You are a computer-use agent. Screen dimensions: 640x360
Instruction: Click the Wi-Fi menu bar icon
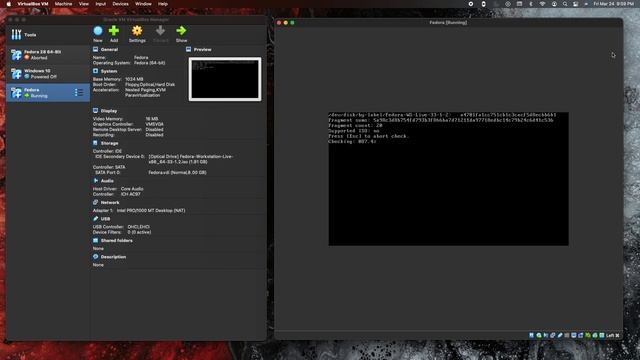542,4
